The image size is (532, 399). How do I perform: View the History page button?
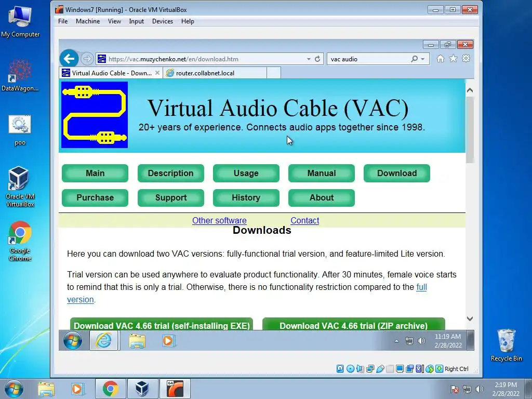coord(246,197)
